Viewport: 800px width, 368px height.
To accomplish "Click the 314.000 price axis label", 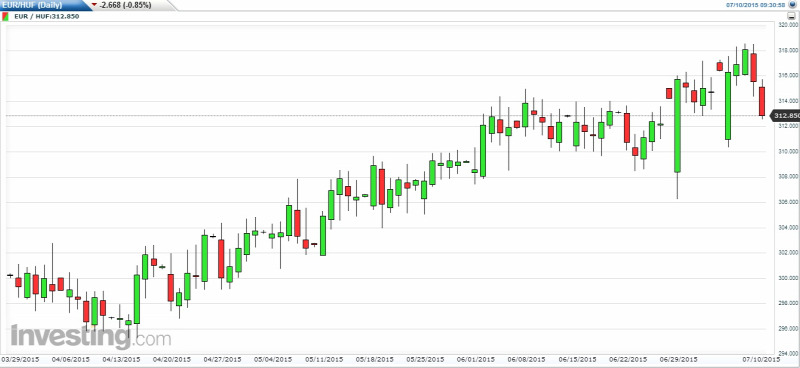I will click(x=789, y=101).
